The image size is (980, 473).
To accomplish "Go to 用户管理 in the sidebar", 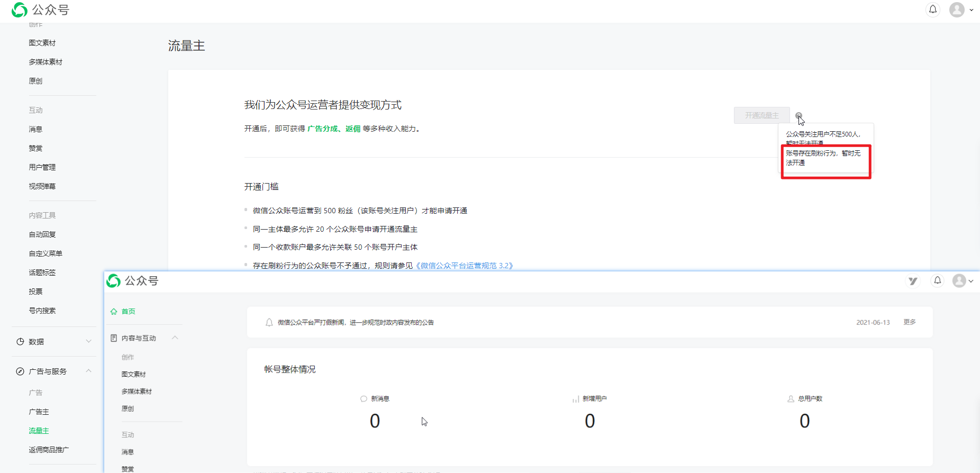I will [x=42, y=167].
